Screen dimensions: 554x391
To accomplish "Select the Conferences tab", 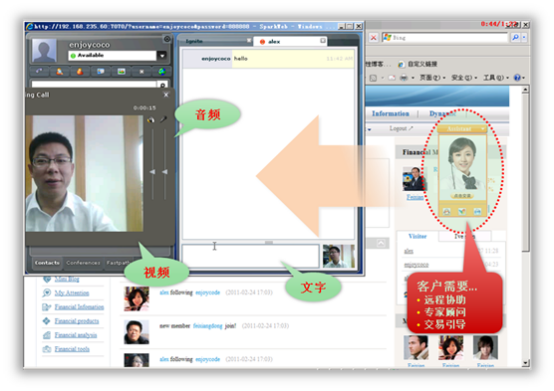I will 83,263.
